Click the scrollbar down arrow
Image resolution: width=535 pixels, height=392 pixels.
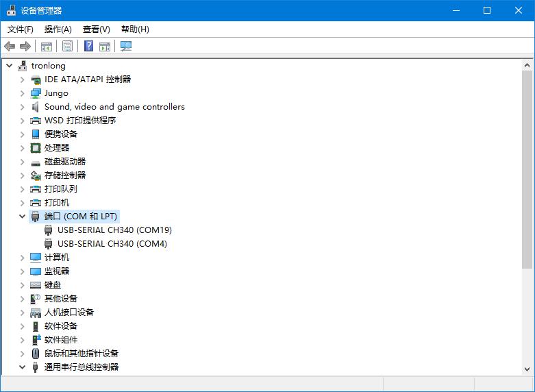527,369
